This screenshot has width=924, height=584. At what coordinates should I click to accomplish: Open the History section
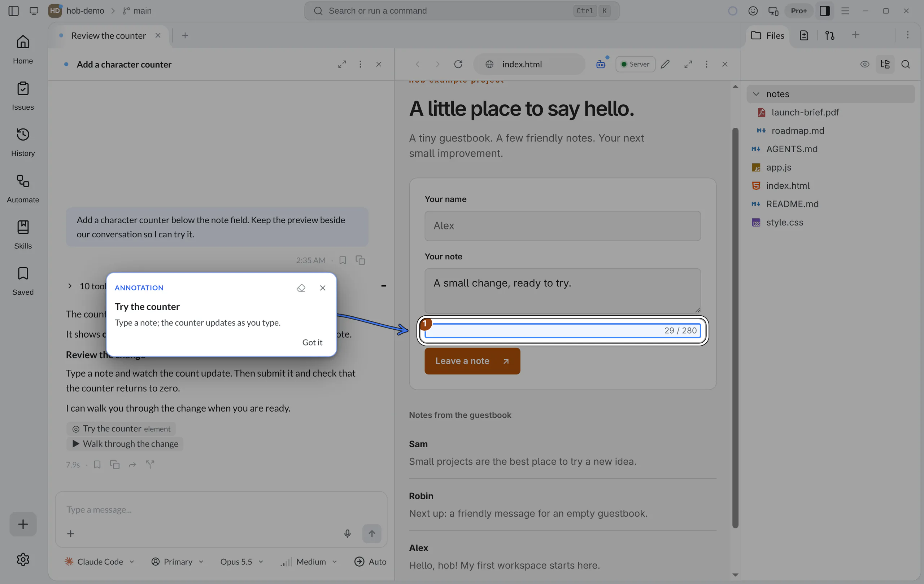(x=23, y=142)
